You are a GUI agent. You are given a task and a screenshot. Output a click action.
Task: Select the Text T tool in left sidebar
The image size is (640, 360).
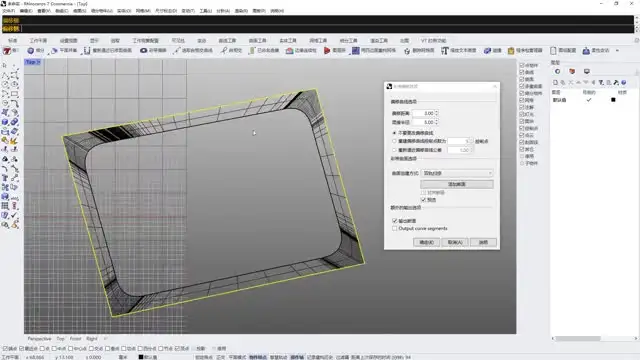point(5,178)
